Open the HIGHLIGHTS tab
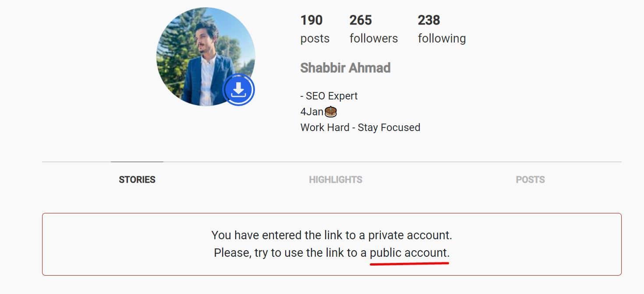The height and width of the screenshot is (294, 644). tap(336, 180)
